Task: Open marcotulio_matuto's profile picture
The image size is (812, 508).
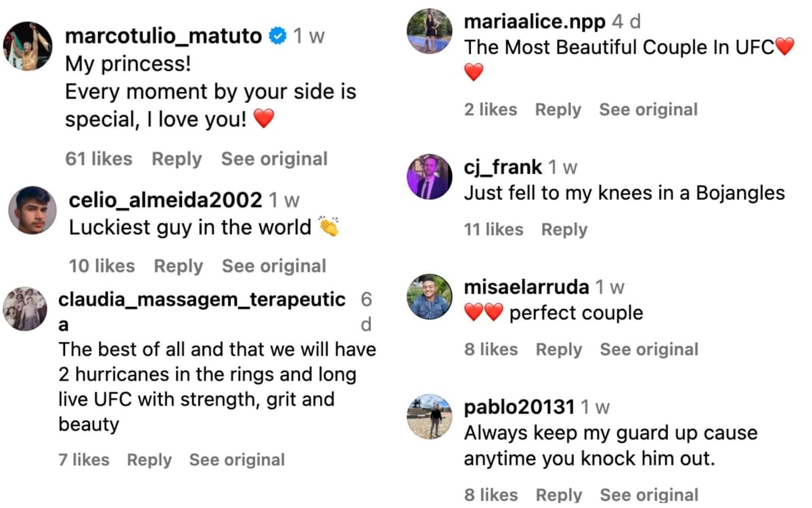Action: pyautogui.click(x=28, y=46)
